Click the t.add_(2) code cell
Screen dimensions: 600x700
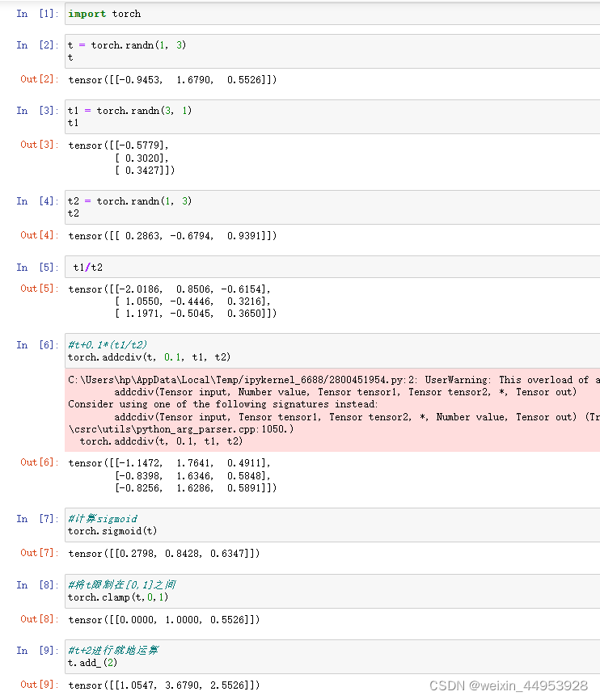332,656
